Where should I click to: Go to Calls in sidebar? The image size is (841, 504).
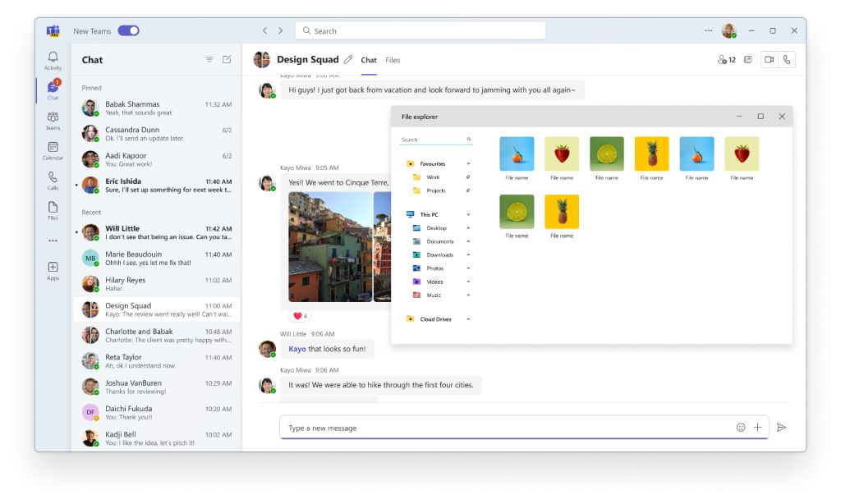coord(53,181)
